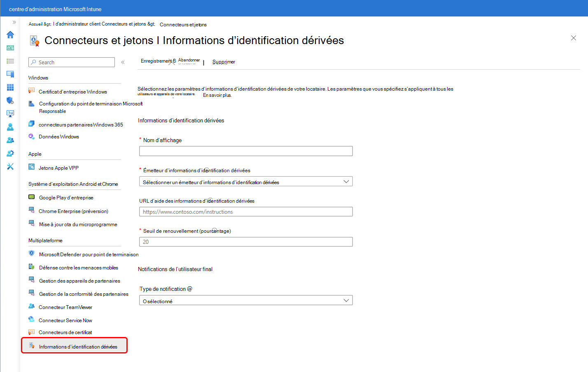Click the Jetons Apple VPP icon

pos(31,167)
